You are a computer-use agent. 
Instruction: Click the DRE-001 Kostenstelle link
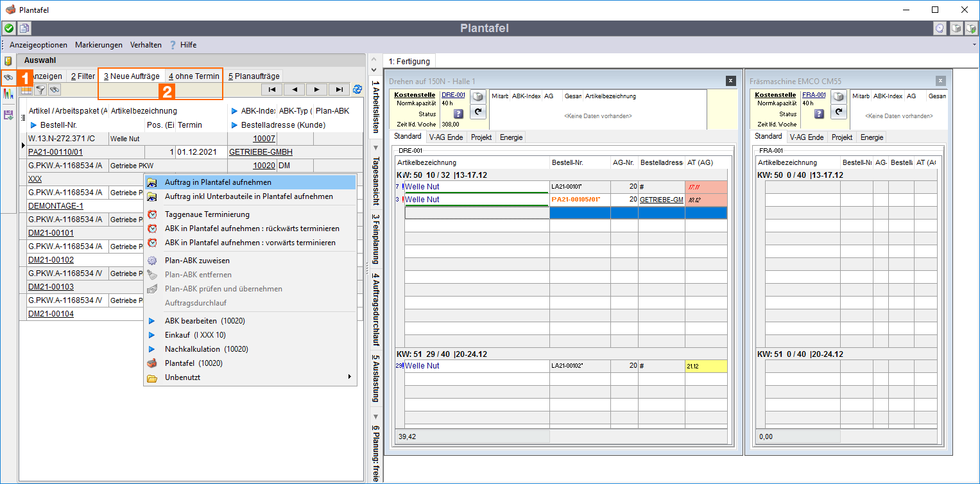453,95
